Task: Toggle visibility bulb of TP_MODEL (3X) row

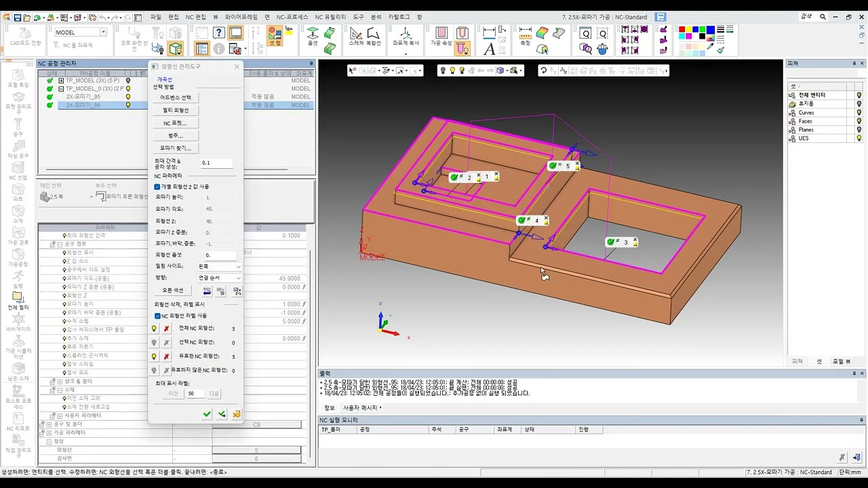Action: tap(128, 81)
